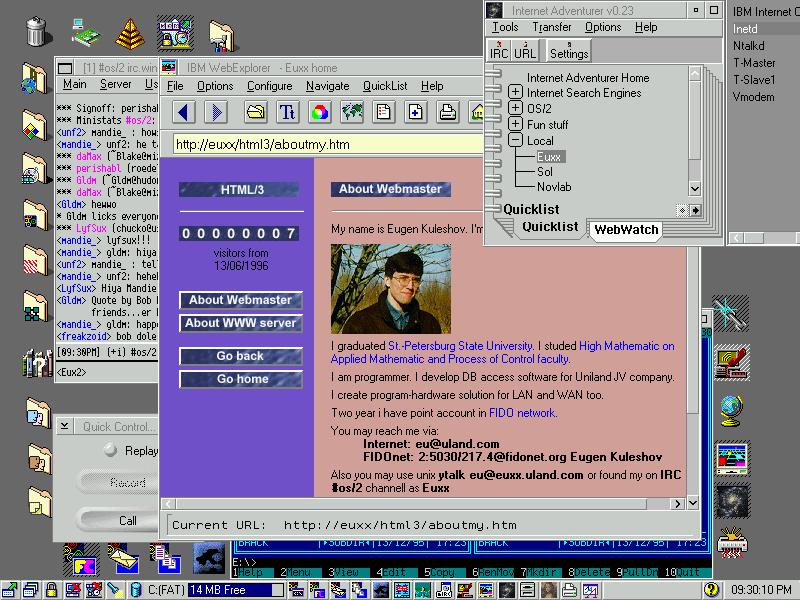
Task: Select Eunx entry in the Local tree
Action: pyautogui.click(x=549, y=157)
